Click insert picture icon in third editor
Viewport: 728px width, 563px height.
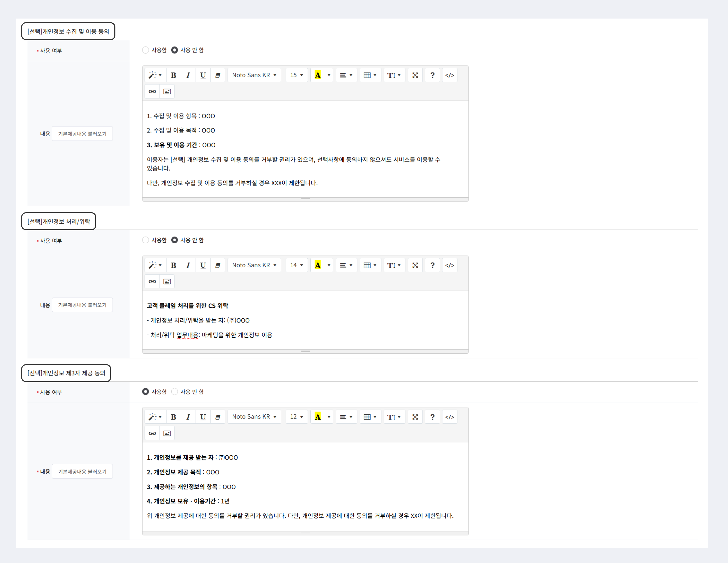pyautogui.click(x=167, y=433)
